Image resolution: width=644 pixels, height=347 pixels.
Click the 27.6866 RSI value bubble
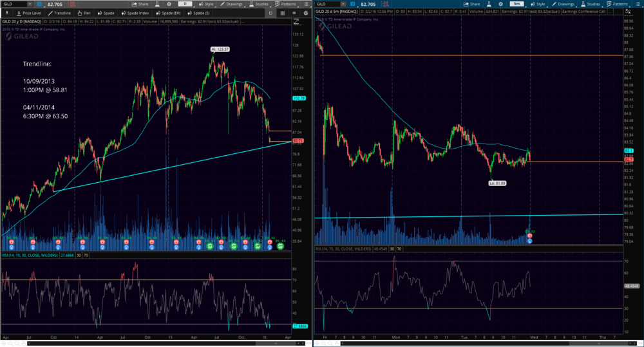click(x=300, y=326)
